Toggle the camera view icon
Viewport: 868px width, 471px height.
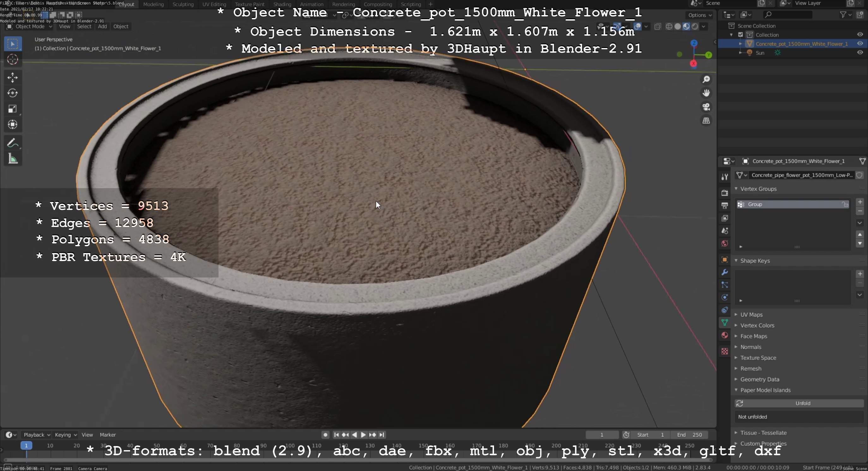click(706, 107)
